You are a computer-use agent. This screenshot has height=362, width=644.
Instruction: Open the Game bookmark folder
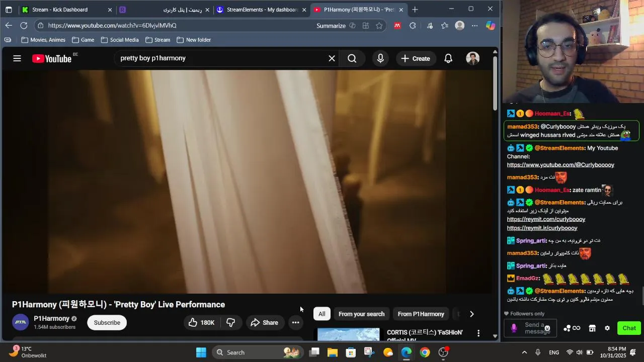tap(83, 40)
